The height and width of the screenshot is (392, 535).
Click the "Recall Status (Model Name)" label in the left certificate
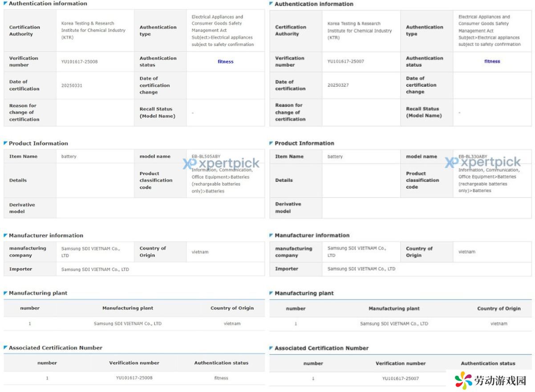(157, 113)
